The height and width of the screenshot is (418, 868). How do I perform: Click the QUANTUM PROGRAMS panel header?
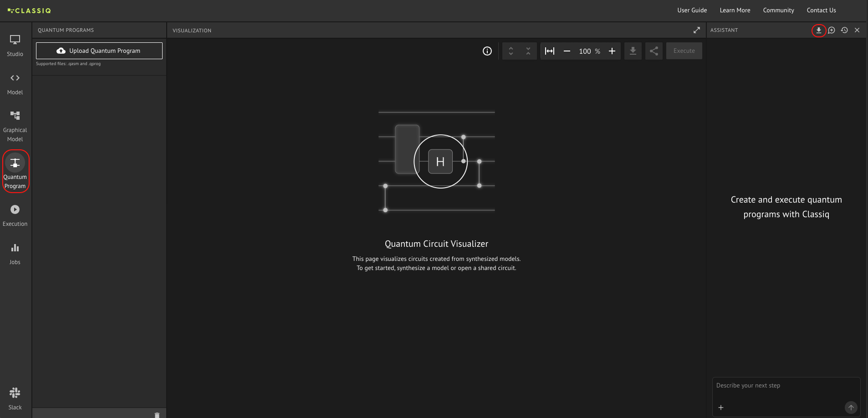click(66, 30)
